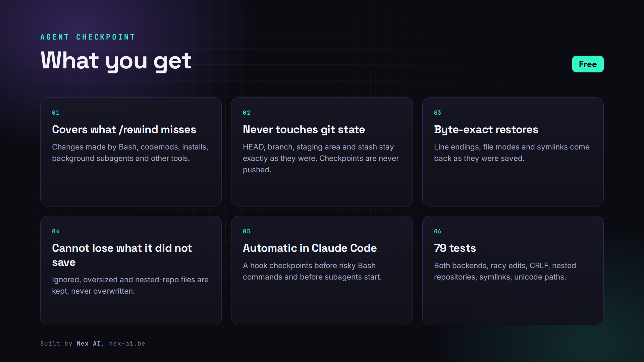
Task: Click the card number 03
Action: coord(437,113)
